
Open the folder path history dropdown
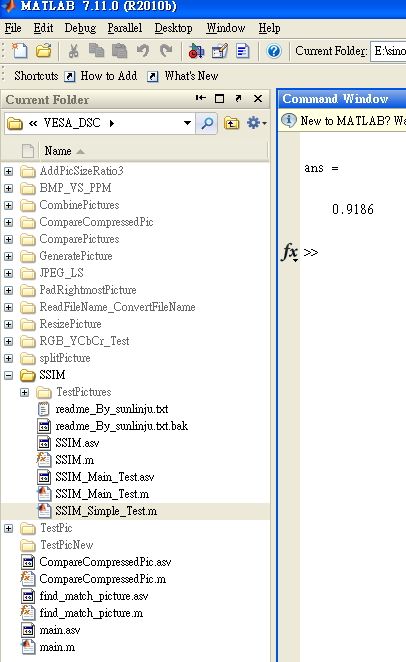[187, 123]
